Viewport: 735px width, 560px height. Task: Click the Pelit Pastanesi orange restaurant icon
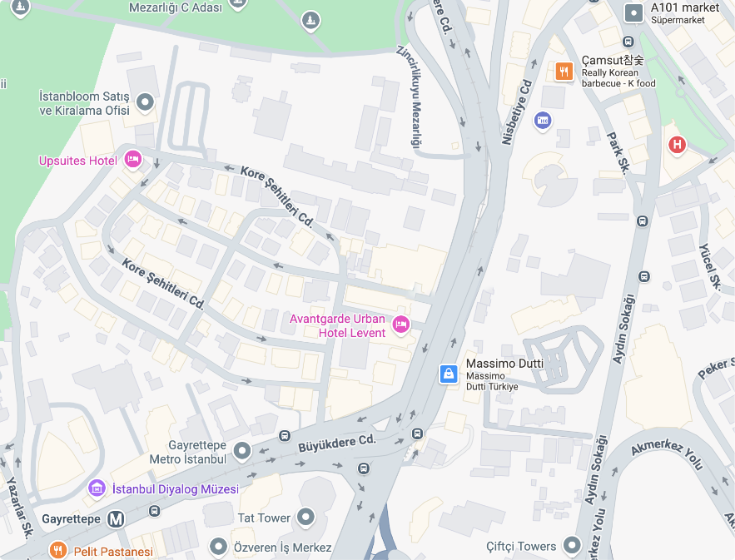pos(57,550)
